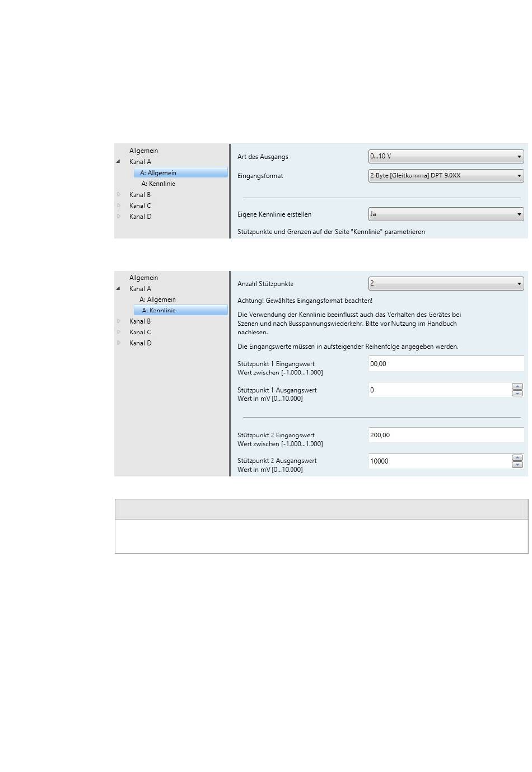Open the Eingangsformat dropdown
The width and height of the screenshot is (532, 772).
[446, 176]
